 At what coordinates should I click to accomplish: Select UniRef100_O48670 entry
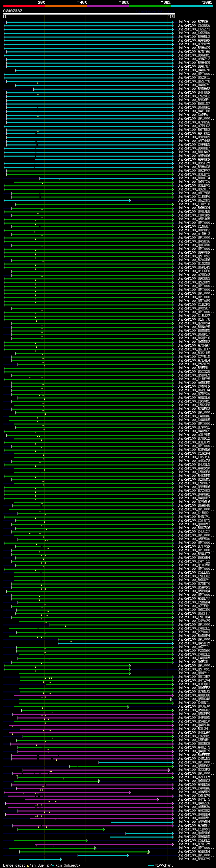194,70
